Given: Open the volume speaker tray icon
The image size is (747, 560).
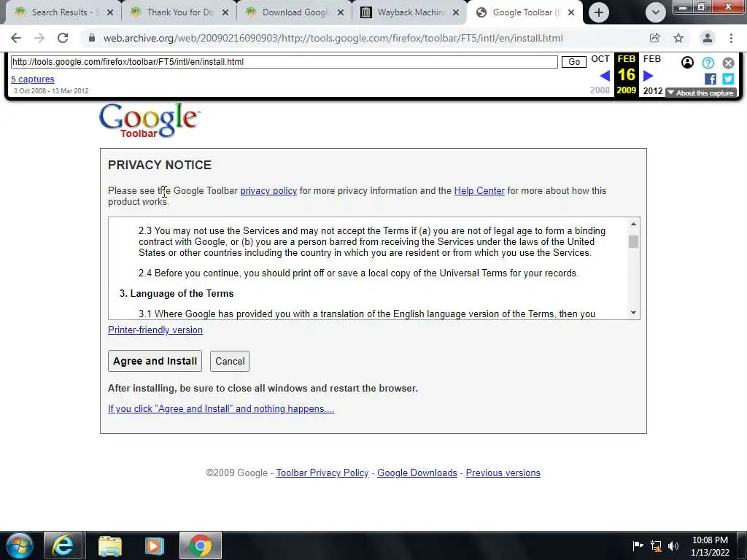Looking at the screenshot, I should (673, 546).
